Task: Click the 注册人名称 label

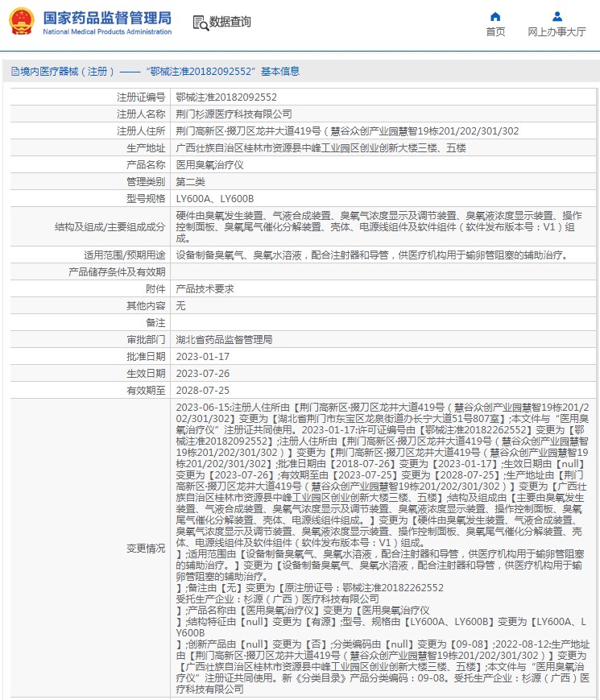Action: (141, 114)
